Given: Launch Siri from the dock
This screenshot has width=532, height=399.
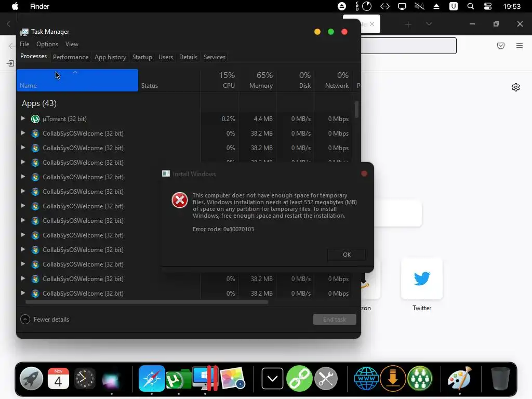Looking at the screenshot, I should tap(111, 379).
